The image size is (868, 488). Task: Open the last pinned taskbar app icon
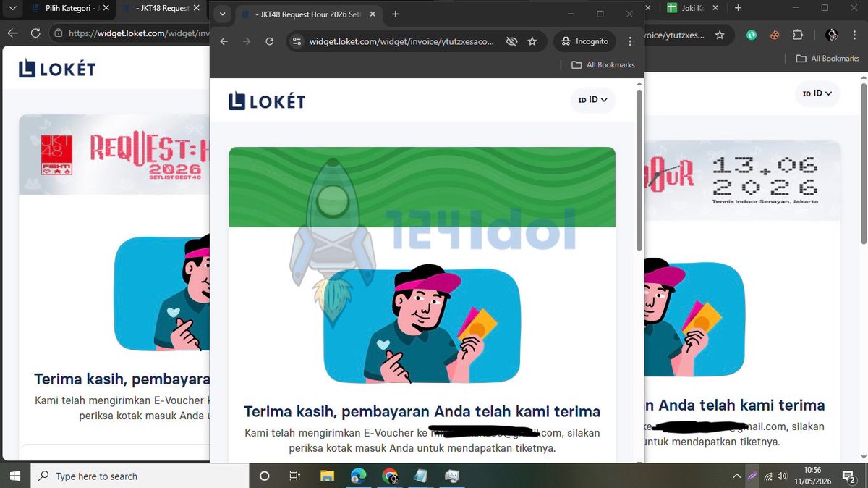pyautogui.click(x=452, y=476)
